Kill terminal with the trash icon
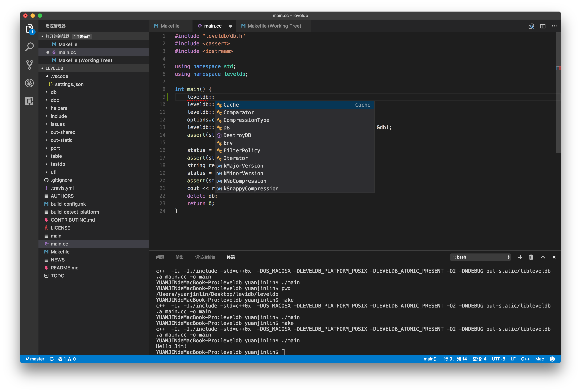Screen dimensions: 581x392 click(531, 257)
